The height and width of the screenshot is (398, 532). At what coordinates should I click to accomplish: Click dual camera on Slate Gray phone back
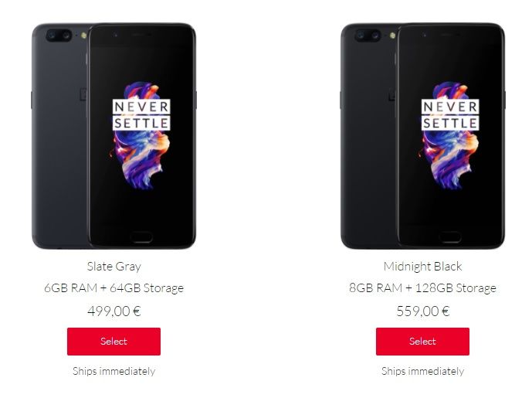coord(59,36)
